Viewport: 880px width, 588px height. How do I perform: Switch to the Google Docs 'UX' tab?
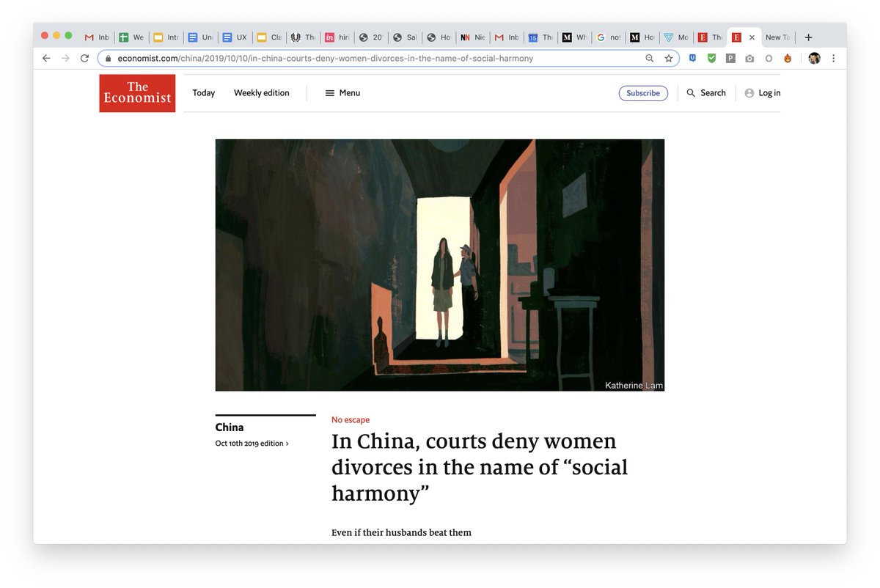[235, 37]
